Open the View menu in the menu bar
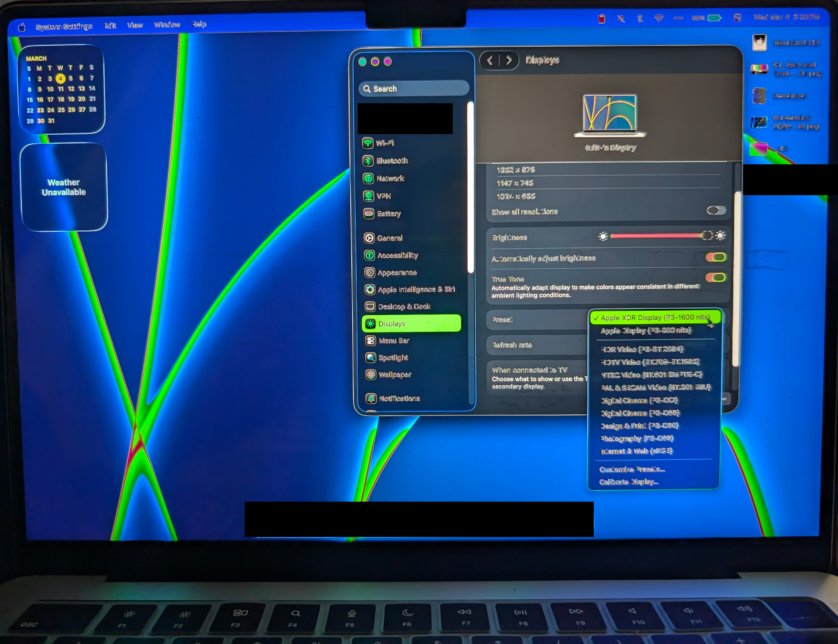This screenshot has width=838, height=644. tap(135, 25)
